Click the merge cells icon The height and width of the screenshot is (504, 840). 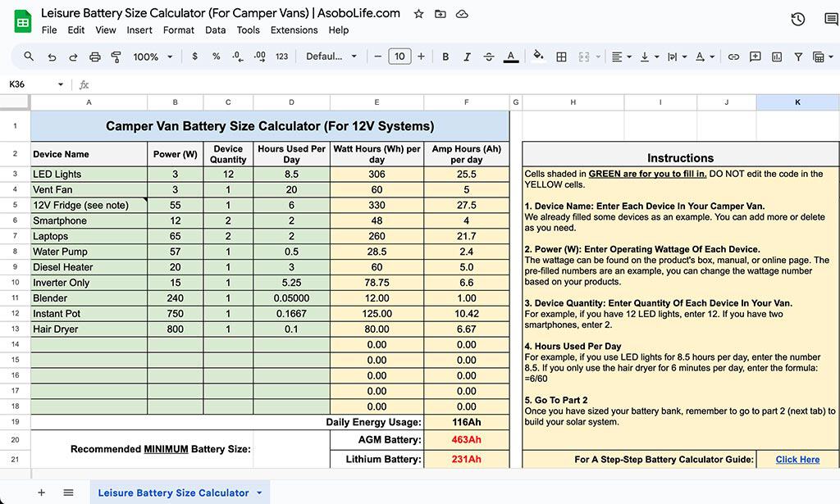[584, 57]
